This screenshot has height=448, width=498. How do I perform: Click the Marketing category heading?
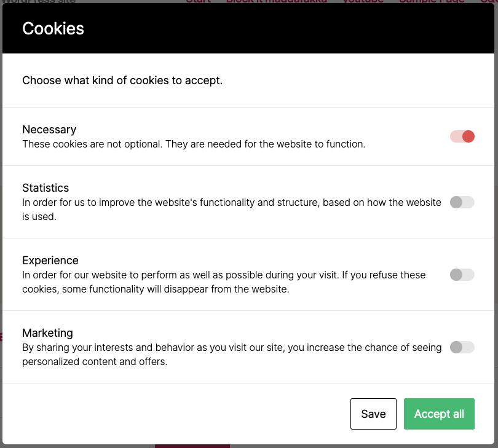(47, 333)
